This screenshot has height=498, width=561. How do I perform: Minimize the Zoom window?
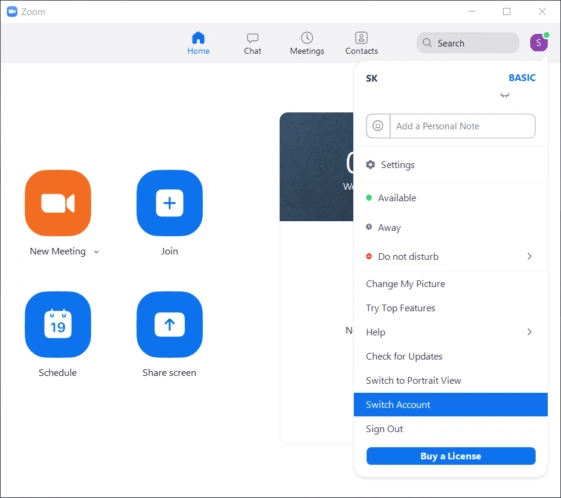(x=472, y=11)
